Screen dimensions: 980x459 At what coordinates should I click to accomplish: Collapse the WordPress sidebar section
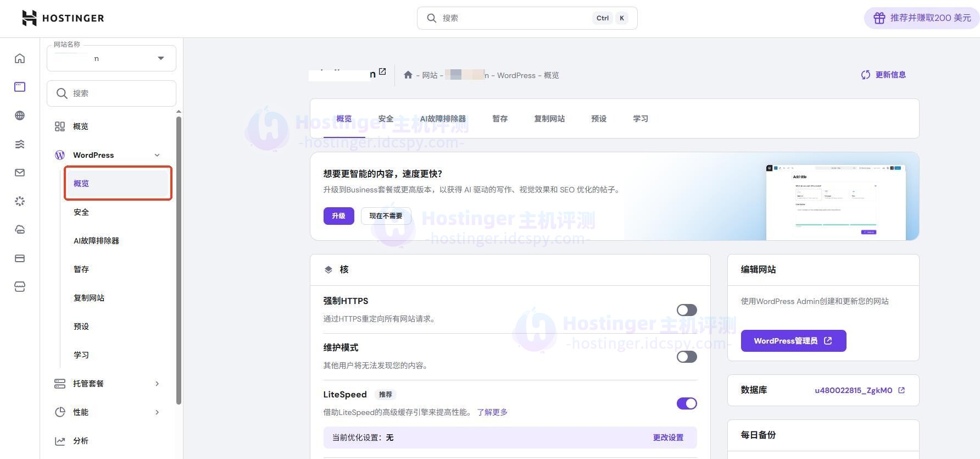point(157,155)
